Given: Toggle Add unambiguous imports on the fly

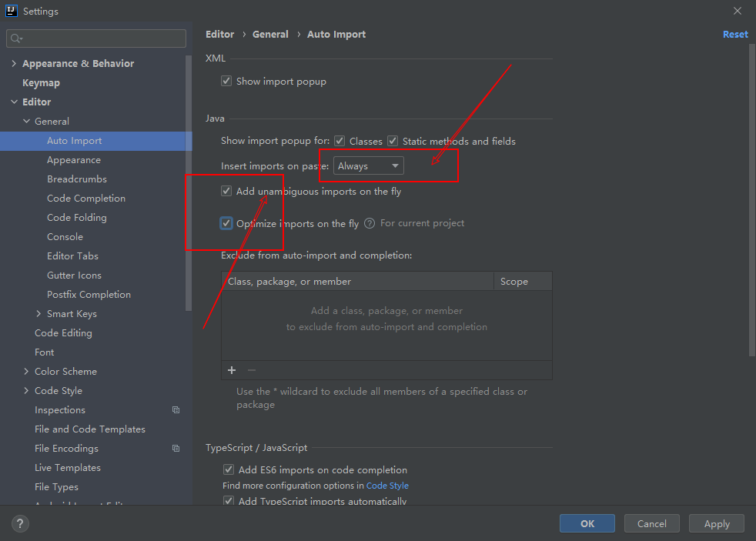Looking at the screenshot, I should click(x=226, y=192).
